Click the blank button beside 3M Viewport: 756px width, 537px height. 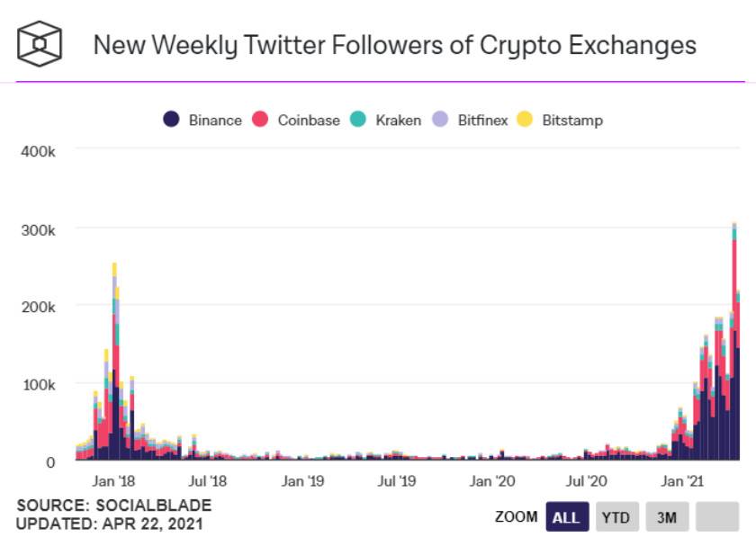tap(716, 517)
